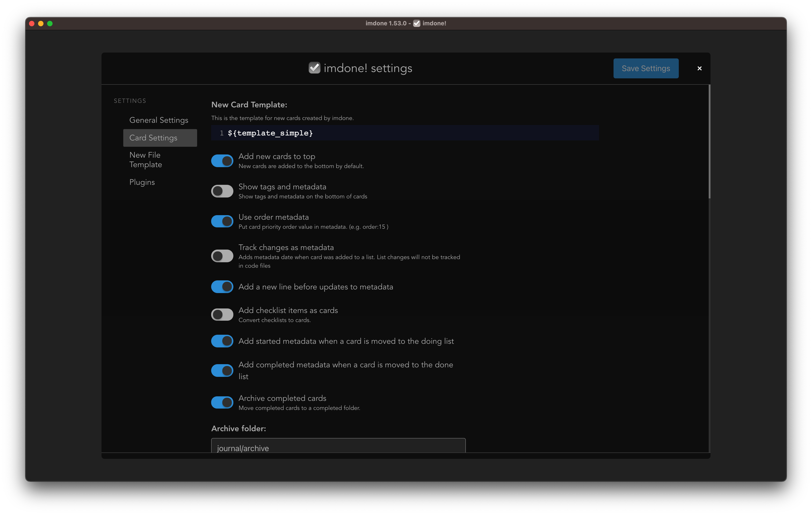Screen dimensions: 812x515
Task: Click the green macOS fullscreen window button
Action: click(50, 24)
